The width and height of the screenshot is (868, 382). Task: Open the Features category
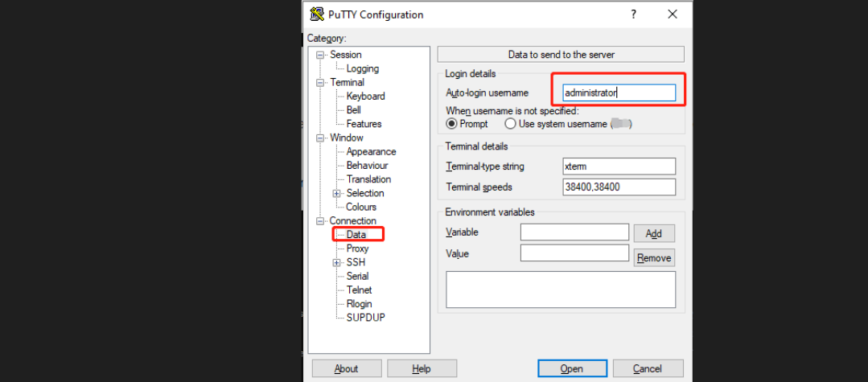coord(364,124)
